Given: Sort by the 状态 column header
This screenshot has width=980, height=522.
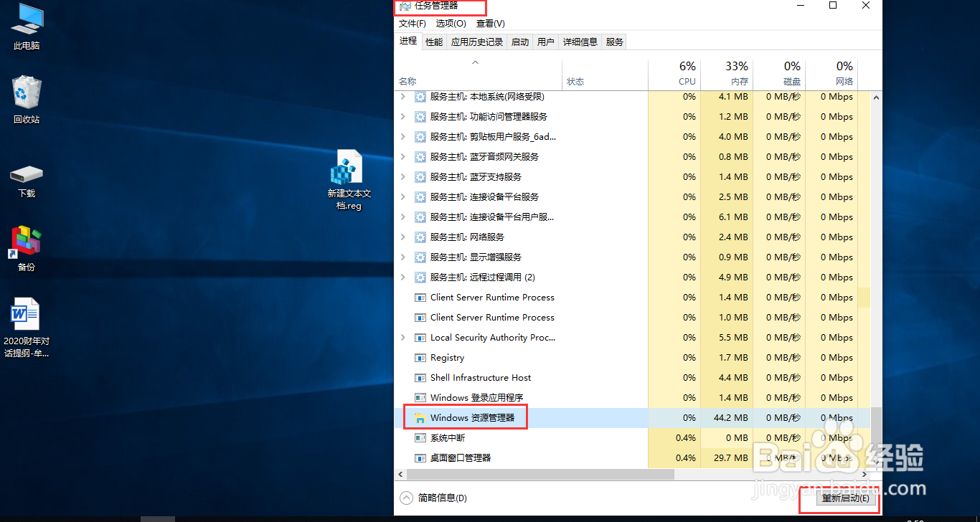Looking at the screenshot, I should coord(605,75).
